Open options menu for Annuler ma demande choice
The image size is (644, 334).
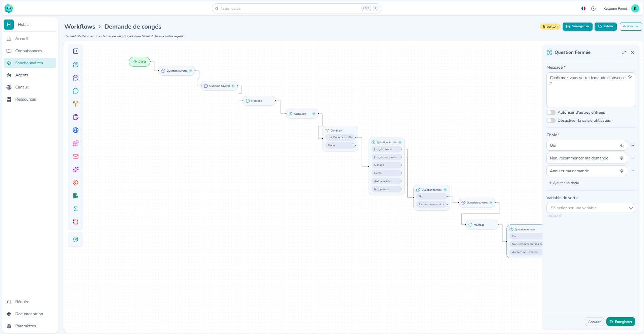[x=632, y=171]
